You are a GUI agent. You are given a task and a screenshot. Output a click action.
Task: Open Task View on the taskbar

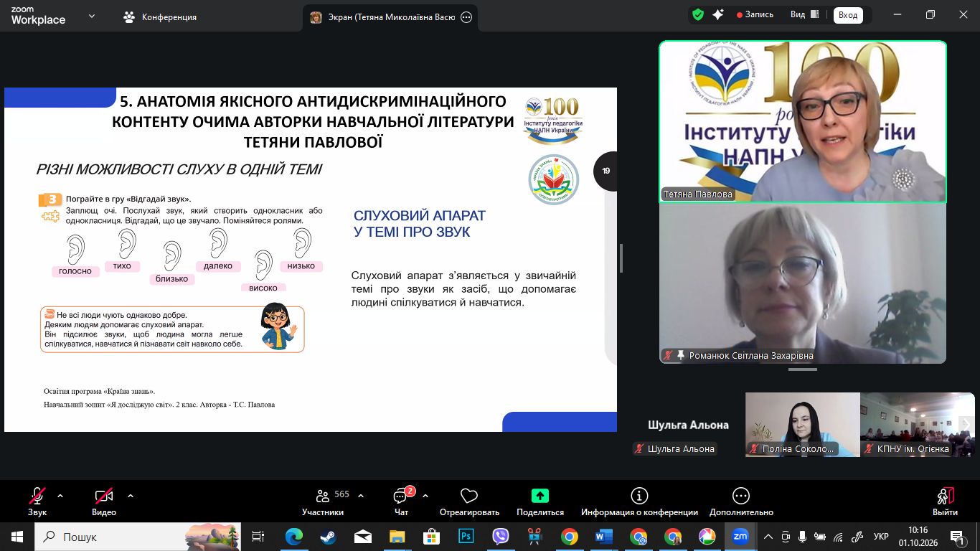(x=258, y=536)
